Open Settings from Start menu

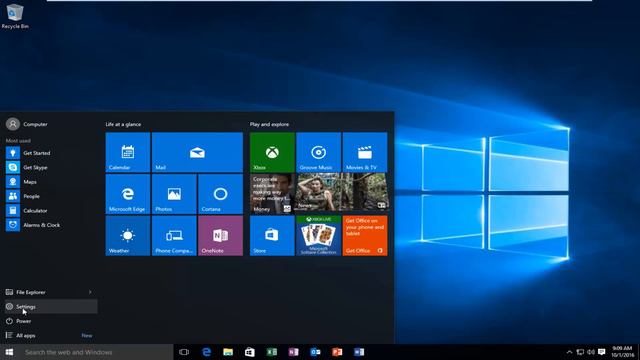(x=51, y=307)
